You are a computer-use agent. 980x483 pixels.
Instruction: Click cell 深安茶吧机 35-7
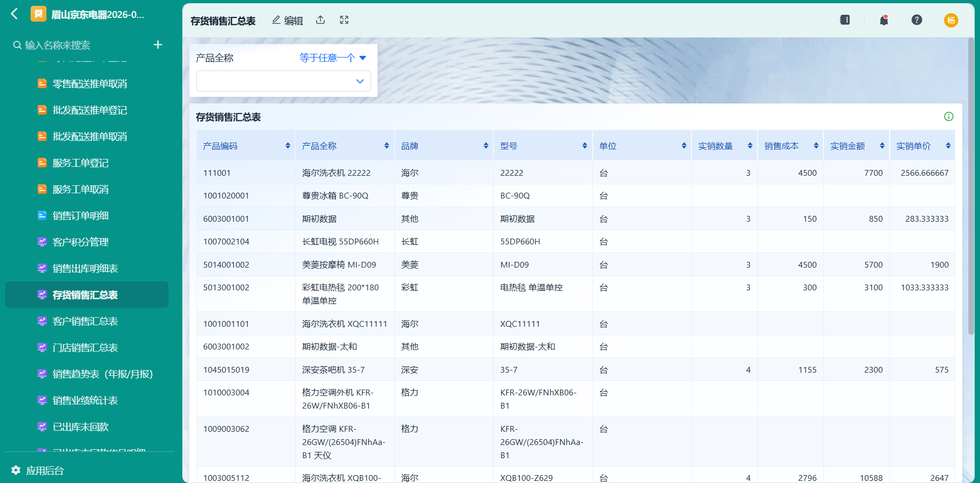point(333,370)
